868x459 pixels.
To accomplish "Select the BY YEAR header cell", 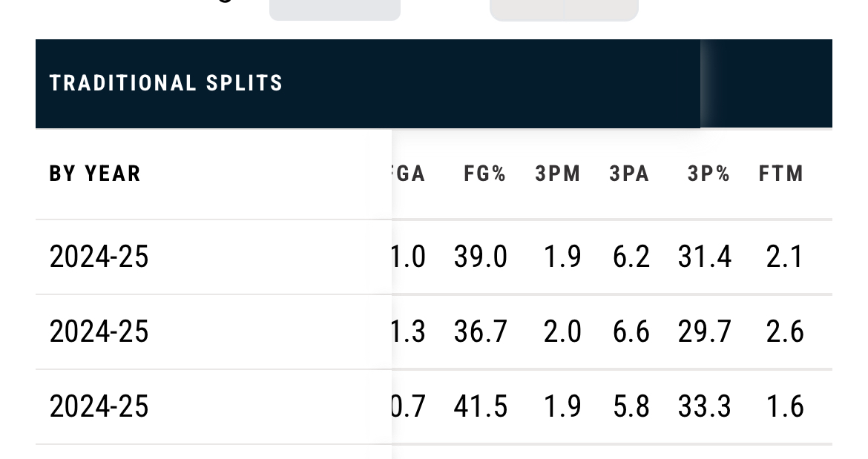I will coord(95,174).
